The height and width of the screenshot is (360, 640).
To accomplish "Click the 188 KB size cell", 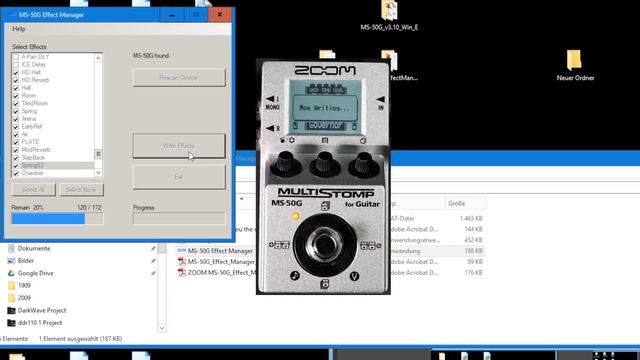I will click(473, 251).
